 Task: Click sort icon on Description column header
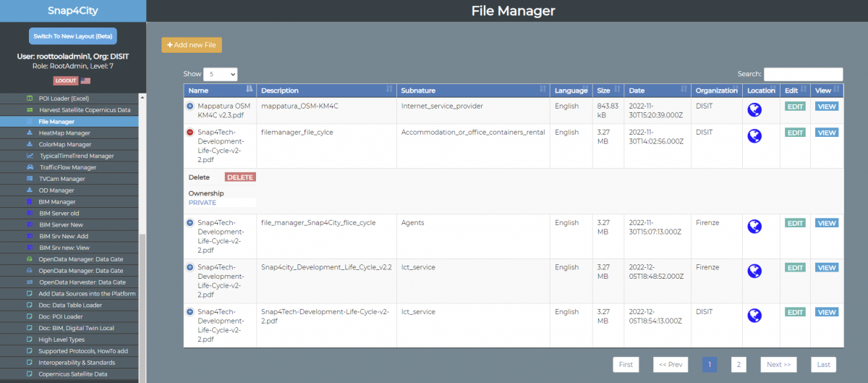pos(389,90)
